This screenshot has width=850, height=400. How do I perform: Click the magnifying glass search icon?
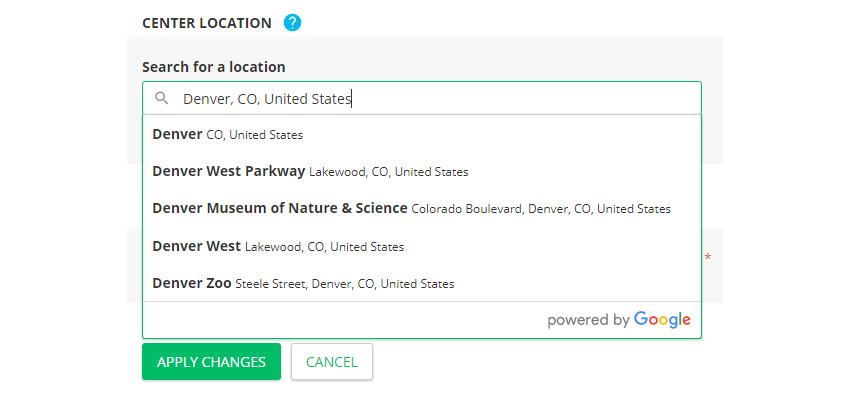click(x=161, y=98)
